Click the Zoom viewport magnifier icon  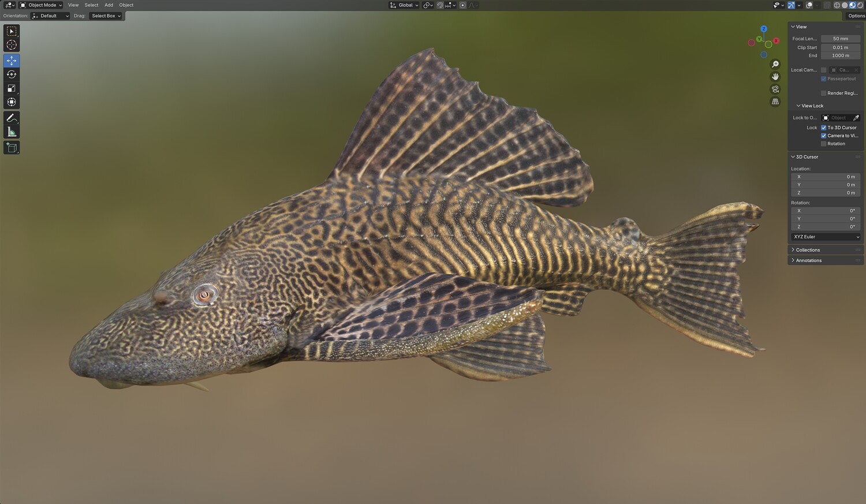[x=775, y=64]
